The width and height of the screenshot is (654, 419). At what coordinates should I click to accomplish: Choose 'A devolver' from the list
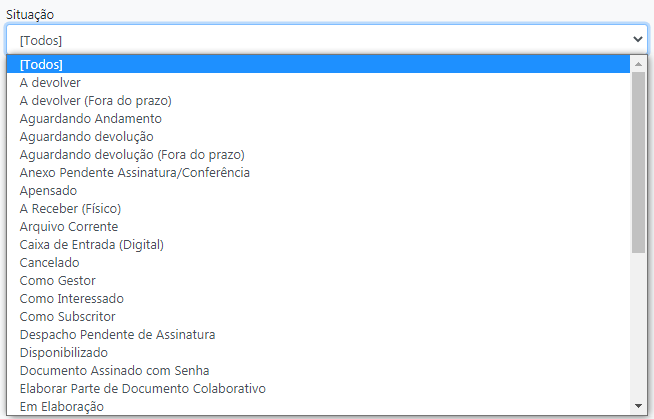[50, 83]
